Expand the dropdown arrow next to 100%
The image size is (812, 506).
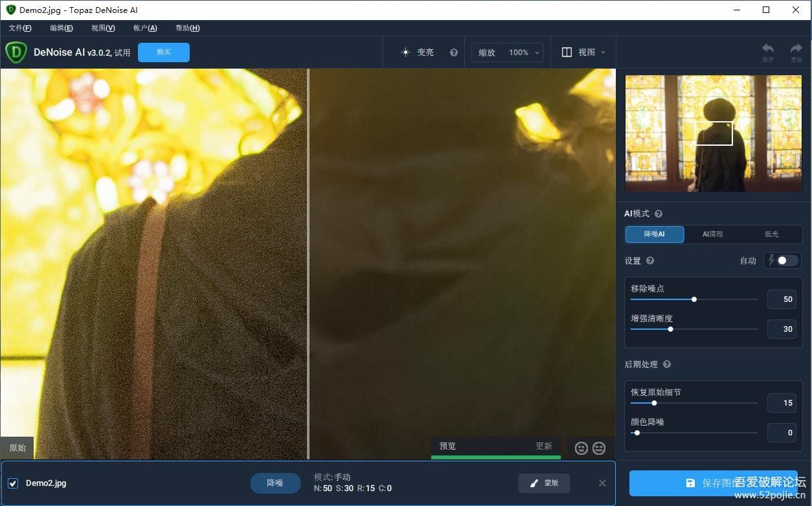click(536, 52)
